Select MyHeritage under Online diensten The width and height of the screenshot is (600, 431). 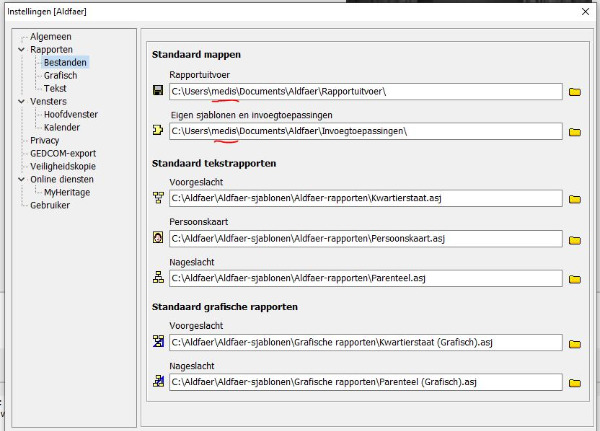(72, 193)
